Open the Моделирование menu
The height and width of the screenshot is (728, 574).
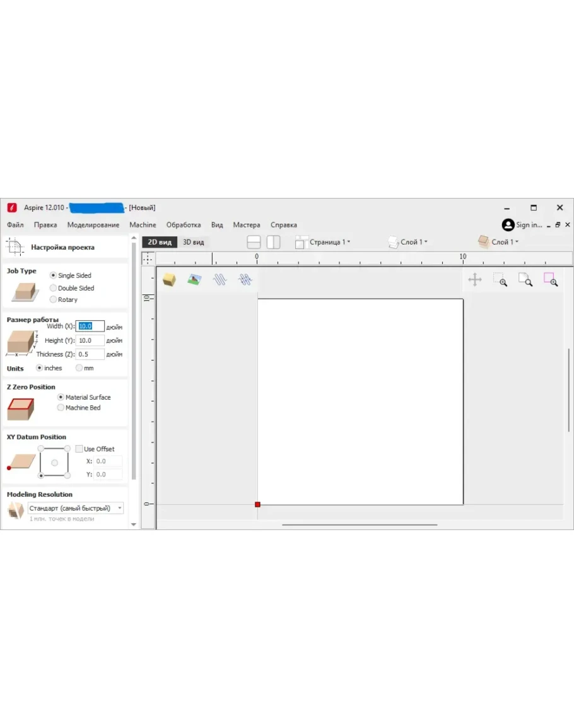93,225
